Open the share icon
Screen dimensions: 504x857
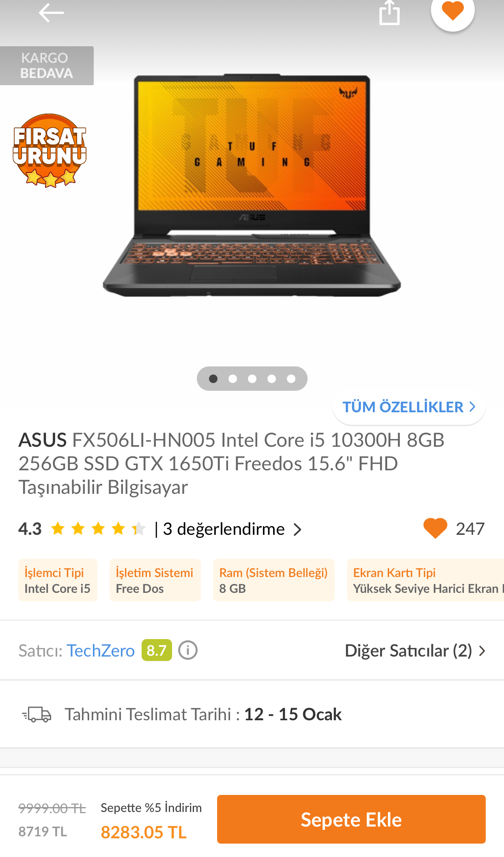[x=390, y=13]
